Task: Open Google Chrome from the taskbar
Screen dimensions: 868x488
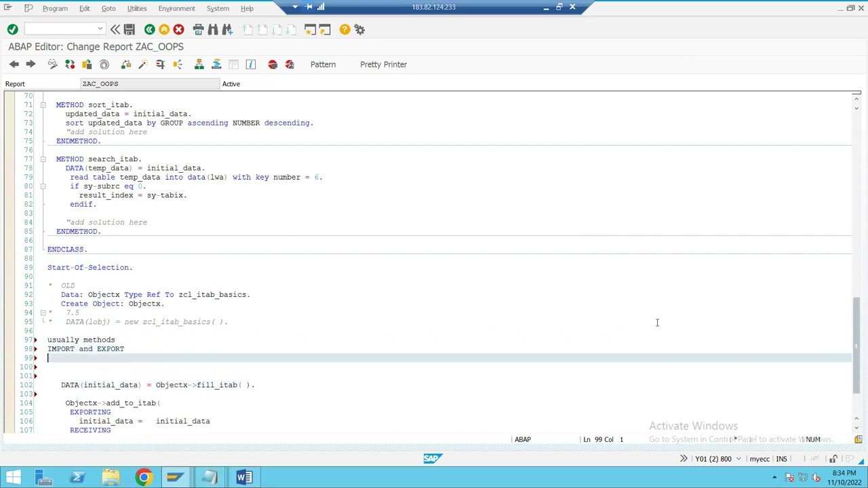Action: click(144, 478)
